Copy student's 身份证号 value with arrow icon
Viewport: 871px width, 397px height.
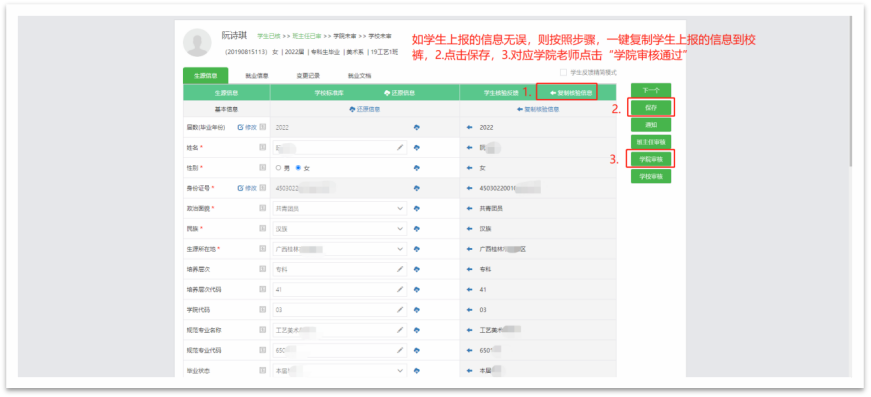[469, 188]
